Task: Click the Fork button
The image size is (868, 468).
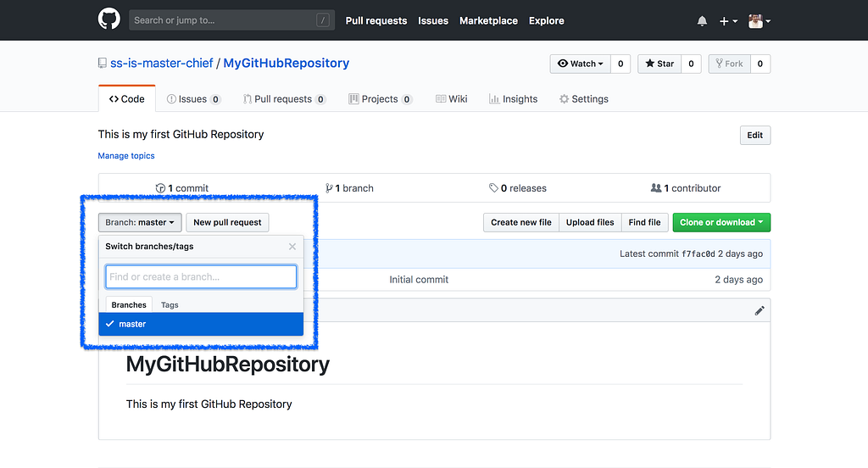Action: [729, 64]
